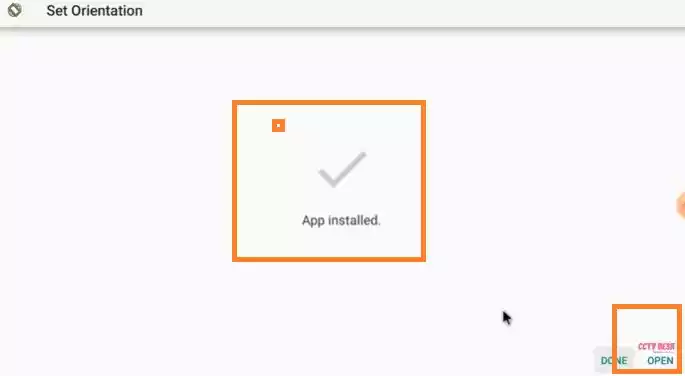The height and width of the screenshot is (376, 685).
Task: Click the Set Orientation title text
Action: 94,10
